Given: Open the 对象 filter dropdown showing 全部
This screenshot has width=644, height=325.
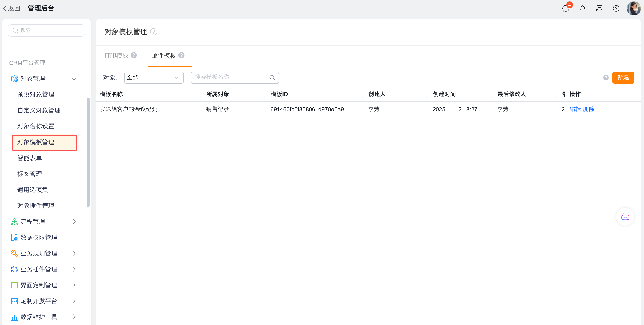Looking at the screenshot, I should [153, 77].
